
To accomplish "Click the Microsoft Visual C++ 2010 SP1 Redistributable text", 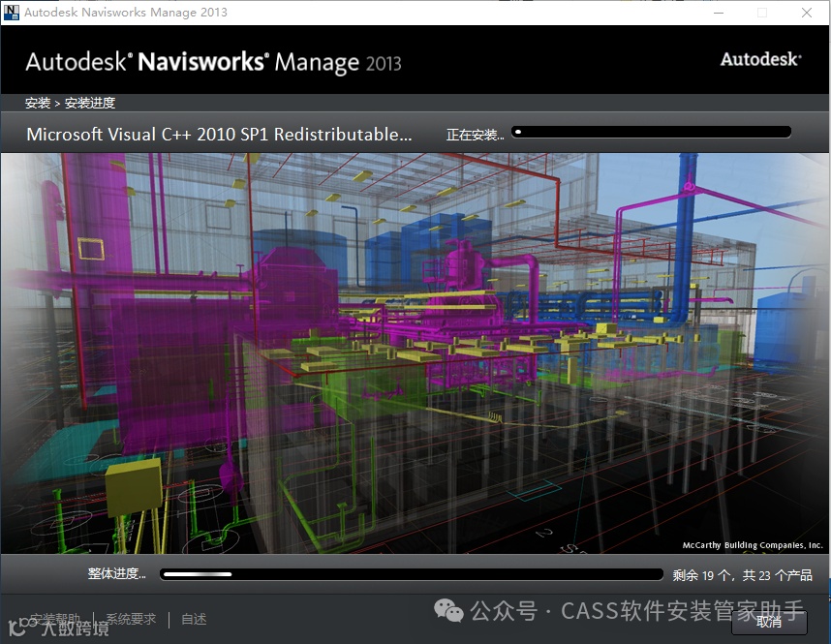I will click(x=219, y=134).
